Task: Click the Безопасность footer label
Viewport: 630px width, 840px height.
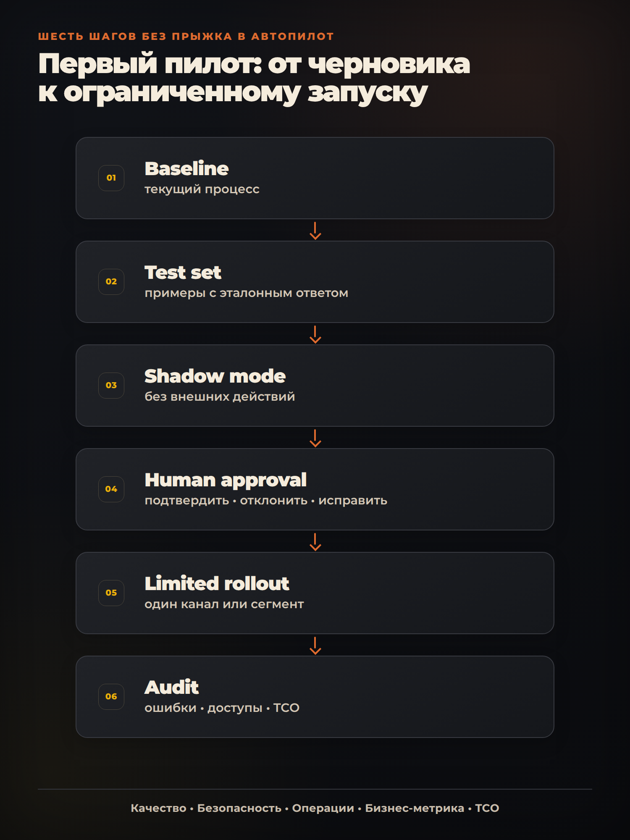Action: click(x=239, y=808)
